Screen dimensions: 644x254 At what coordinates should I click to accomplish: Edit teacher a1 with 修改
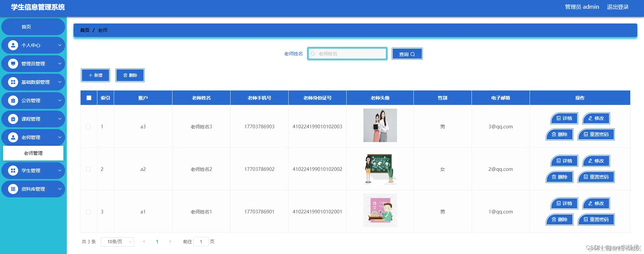tap(596, 203)
